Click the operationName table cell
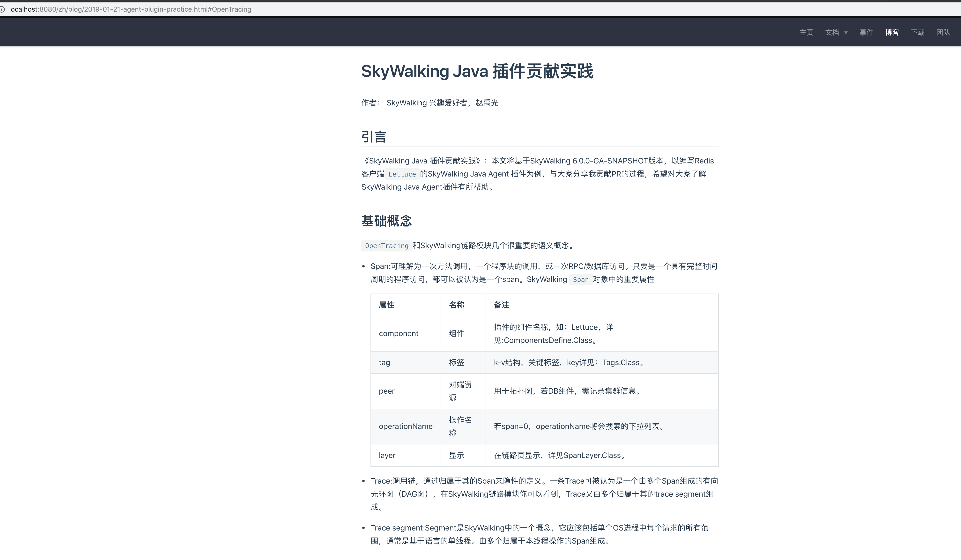The height and width of the screenshot is (560, 961). (x=405, y=426)
